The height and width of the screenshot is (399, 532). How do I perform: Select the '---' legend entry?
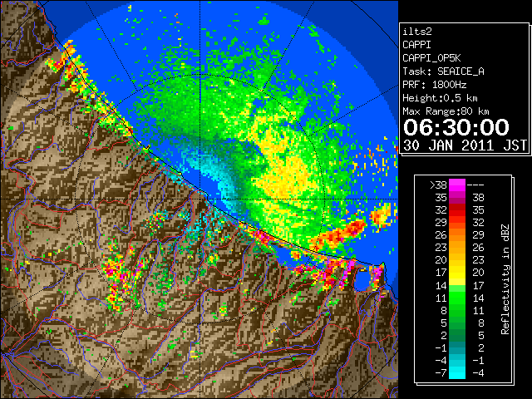click(x=475, y=185)
